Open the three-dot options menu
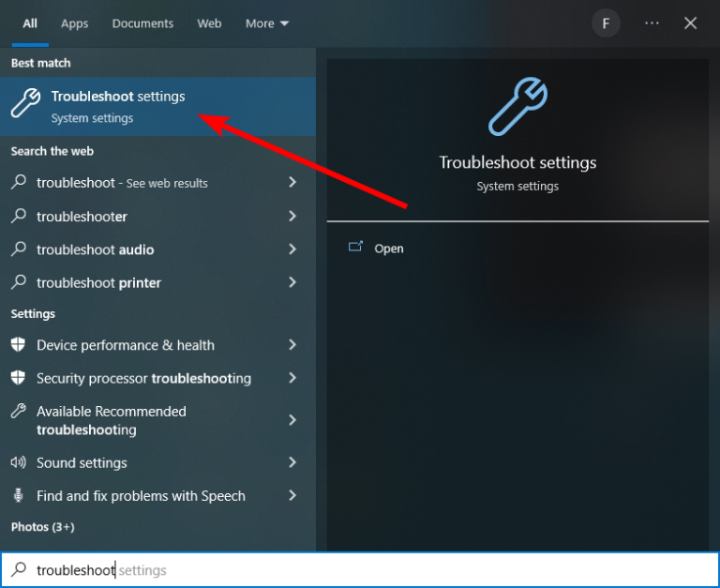This screenshot has height=588, width=720. 652,23
